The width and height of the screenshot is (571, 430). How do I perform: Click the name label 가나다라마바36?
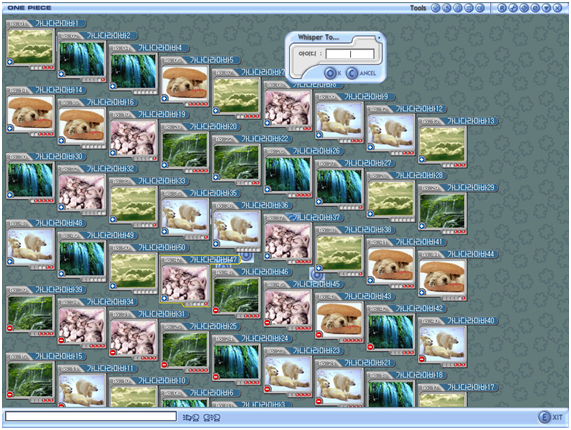265,205
